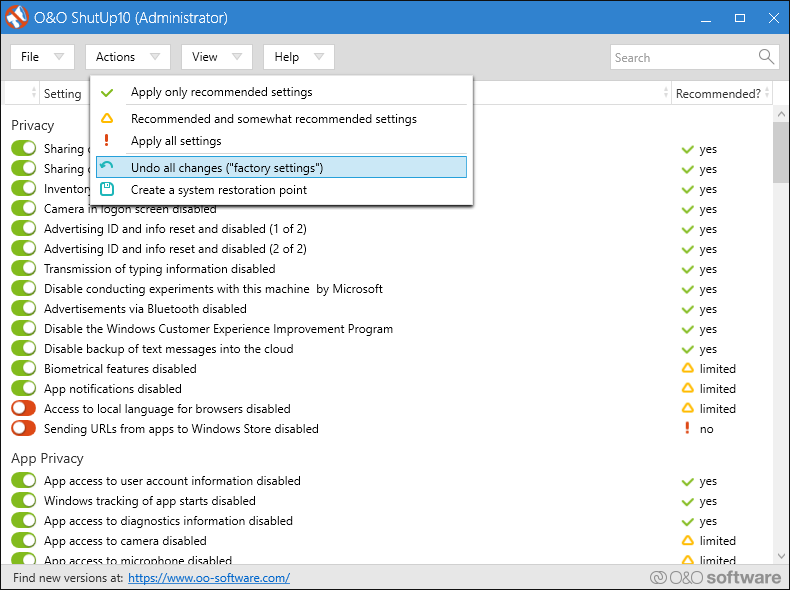Click green check on Advertising ID (1 of 2) row
The width and height of the screenshot is (790, 590).
pyautogui.click(x=687, y=230)
